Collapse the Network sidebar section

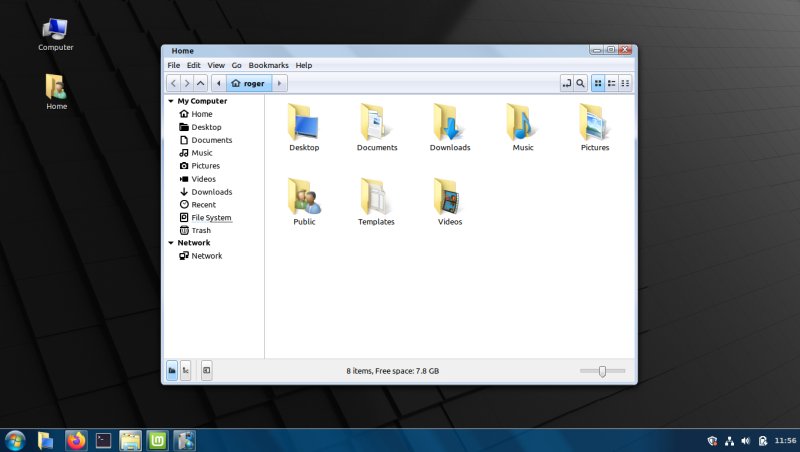coord(171,243)
